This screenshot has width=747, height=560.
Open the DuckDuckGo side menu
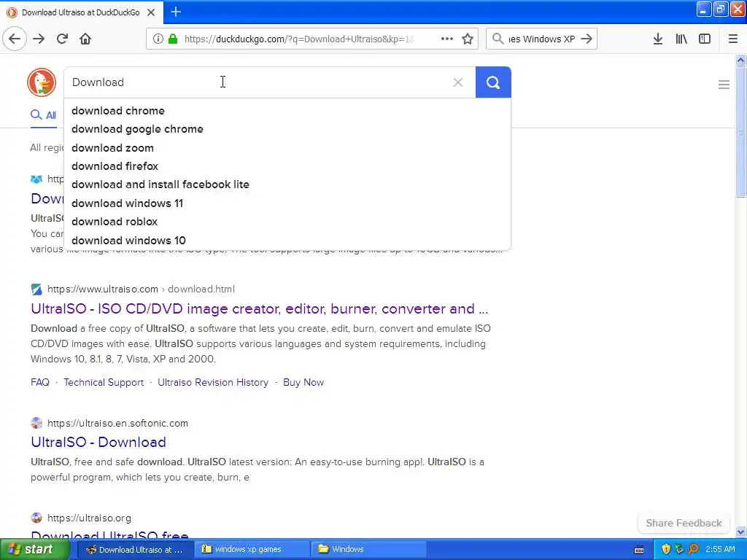tap(724, 85)
